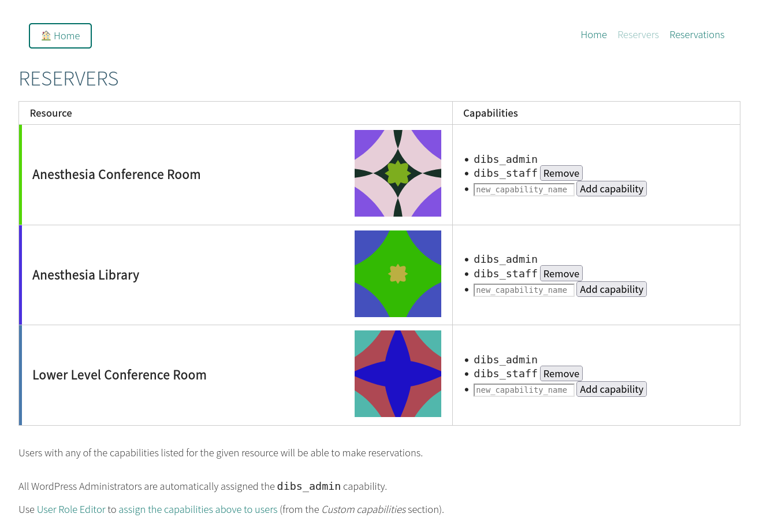Focus new capability field for Lower Level Conference Room
Screen dimensions: 767x532
pos(524,390)
